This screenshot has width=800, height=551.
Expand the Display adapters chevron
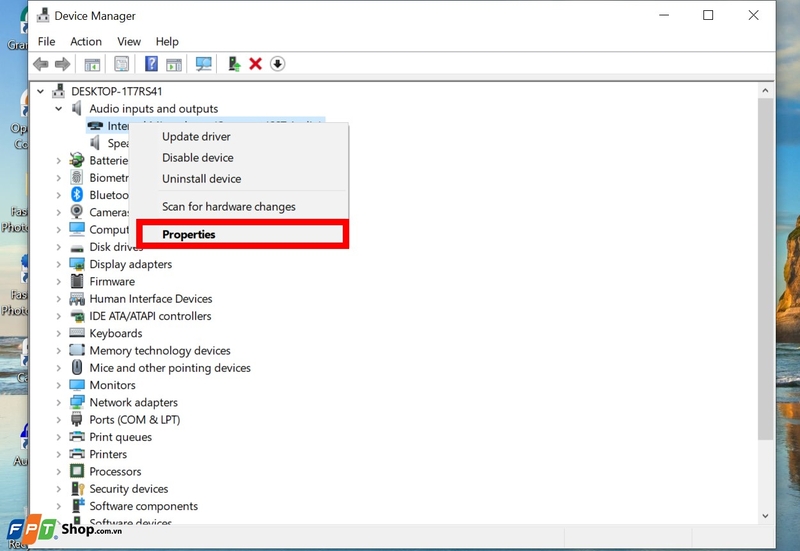coord(59,264)
